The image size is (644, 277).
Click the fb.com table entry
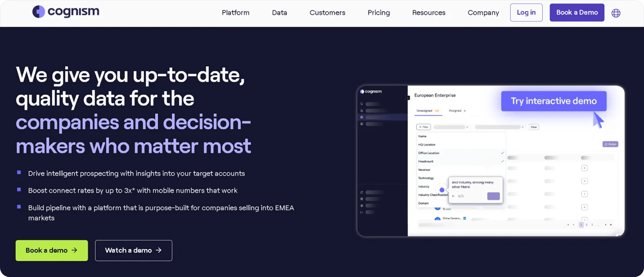pyautogui.click(x=447, y=209)
